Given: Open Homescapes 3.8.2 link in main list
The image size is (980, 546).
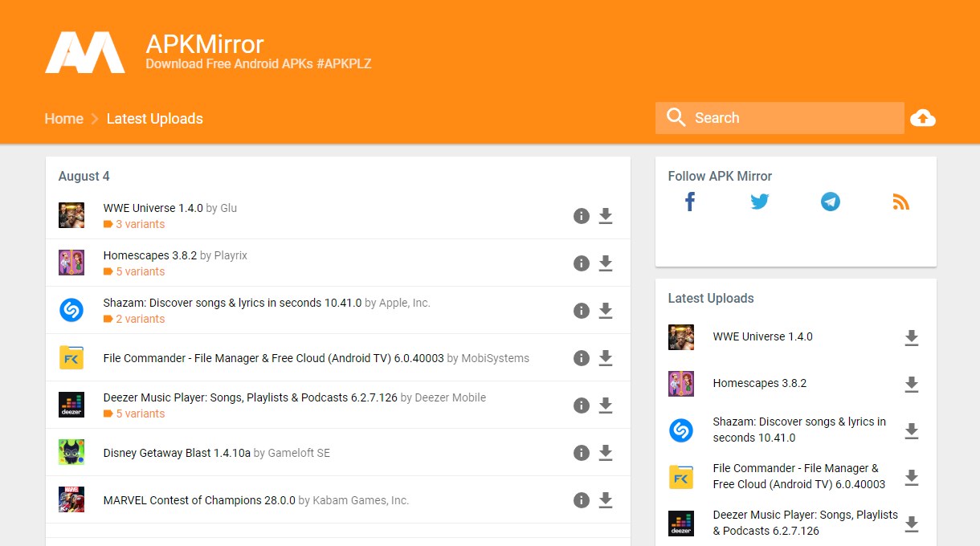Looking at the screenshot, I should [149, 255].
